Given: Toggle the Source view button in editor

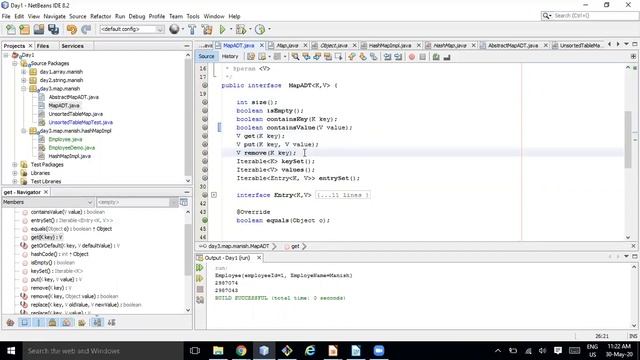Looking at the screenshot, I should click(x=206, y=57).
